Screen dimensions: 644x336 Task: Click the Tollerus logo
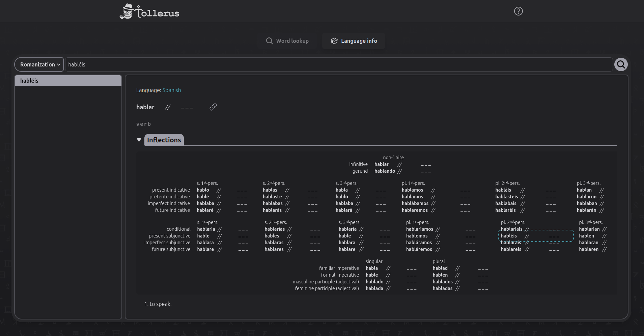(x=149, y=11)
